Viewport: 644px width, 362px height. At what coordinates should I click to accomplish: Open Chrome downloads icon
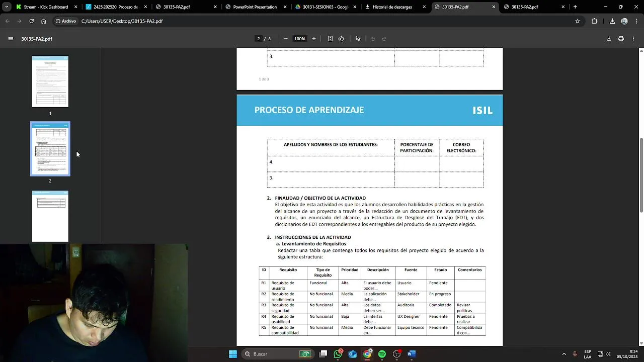(x=612, y=21)
